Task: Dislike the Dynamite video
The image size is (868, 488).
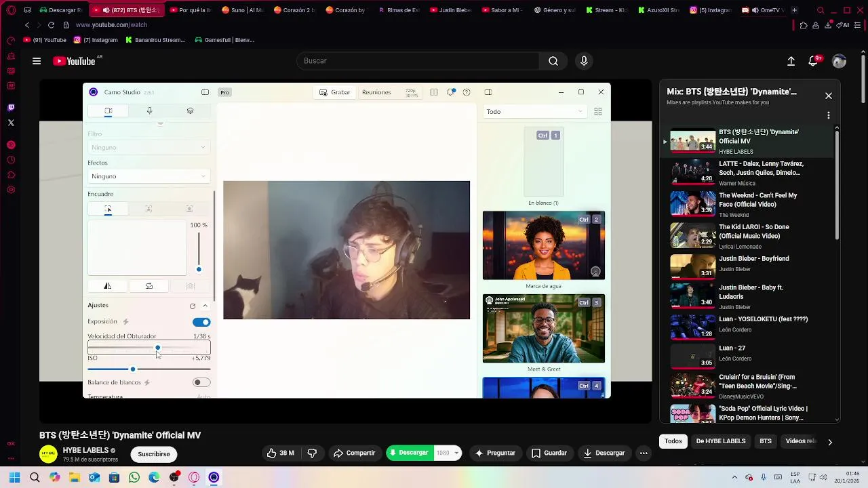Action: (313, 453)
